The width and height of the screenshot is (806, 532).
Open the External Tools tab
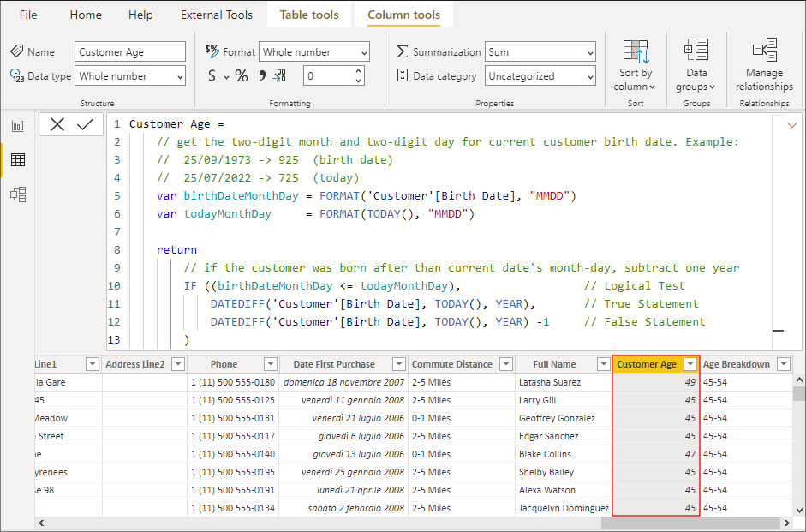tap(217, 15)
